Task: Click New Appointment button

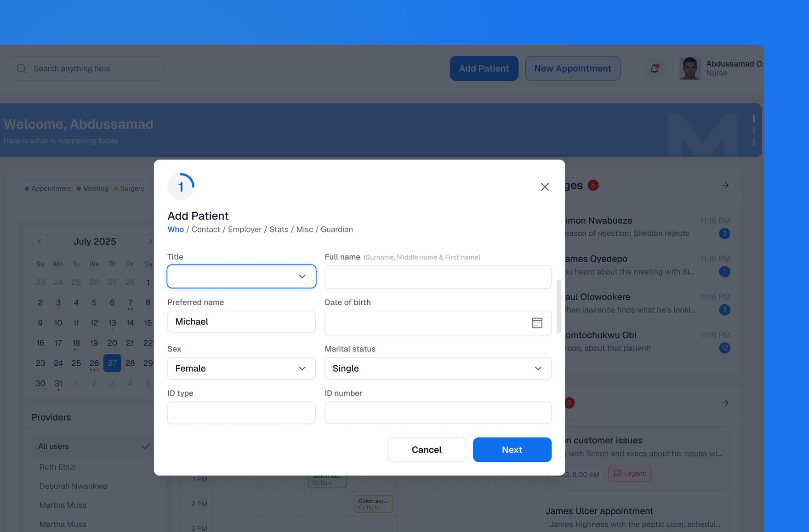Action: 573,68
